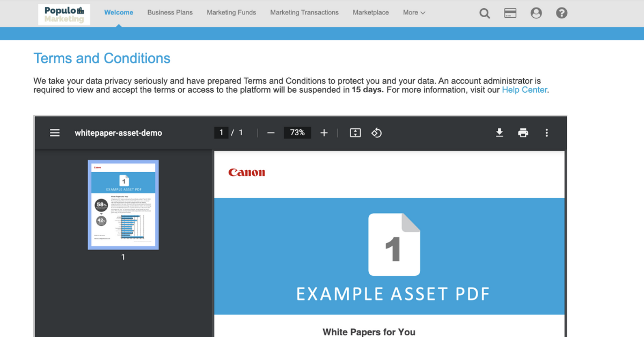Toggle the PDF sidebar via hamburger icon
The width and height of the screenshot is (644, 337).
coord(54,133)
